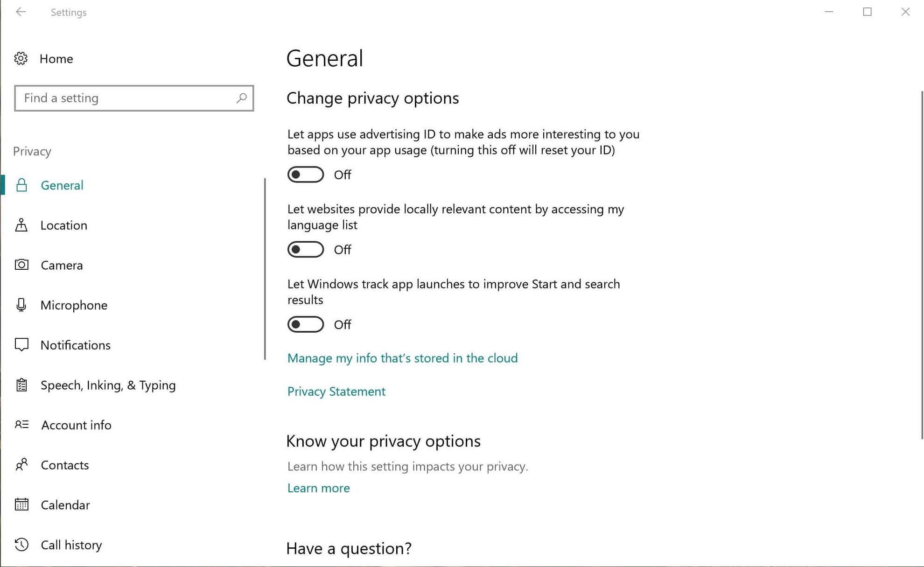Open Contacts via its people icon
This screenshot has width=924, height=567.
(21, 465)
